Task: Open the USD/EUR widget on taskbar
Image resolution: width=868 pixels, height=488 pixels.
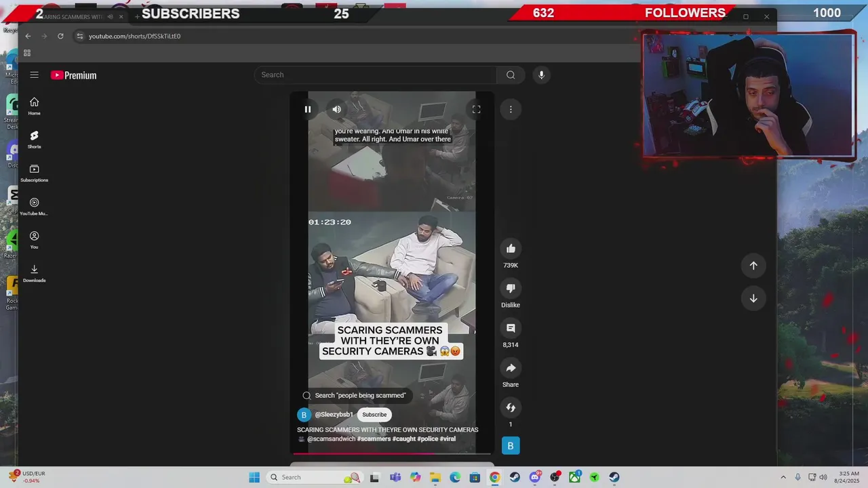Action: coord(28,477)
